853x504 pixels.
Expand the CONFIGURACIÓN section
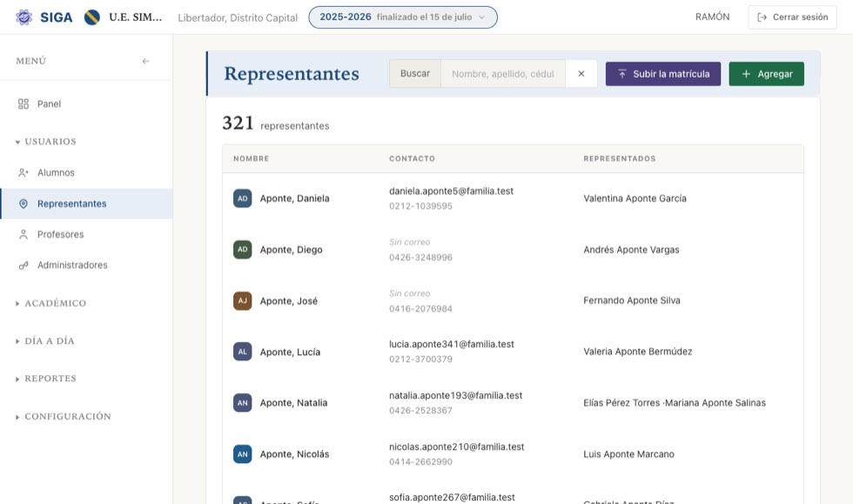tap(64, 416)
